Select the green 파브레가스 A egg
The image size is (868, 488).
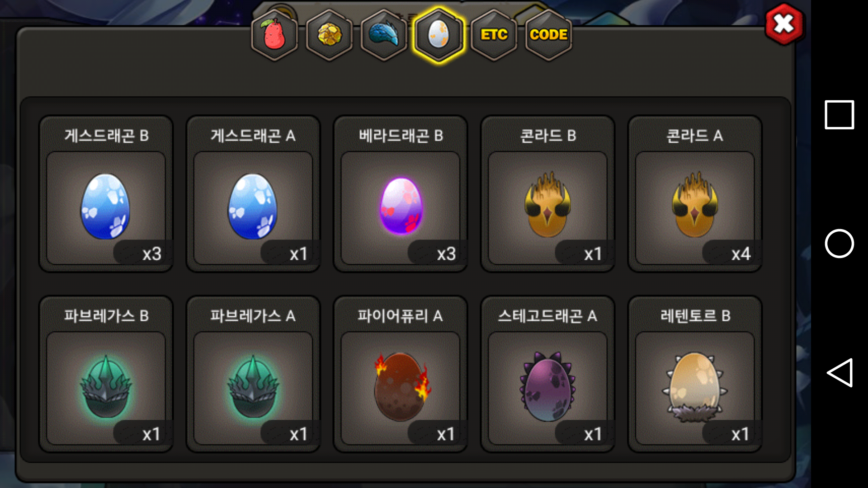click(253, 374)
